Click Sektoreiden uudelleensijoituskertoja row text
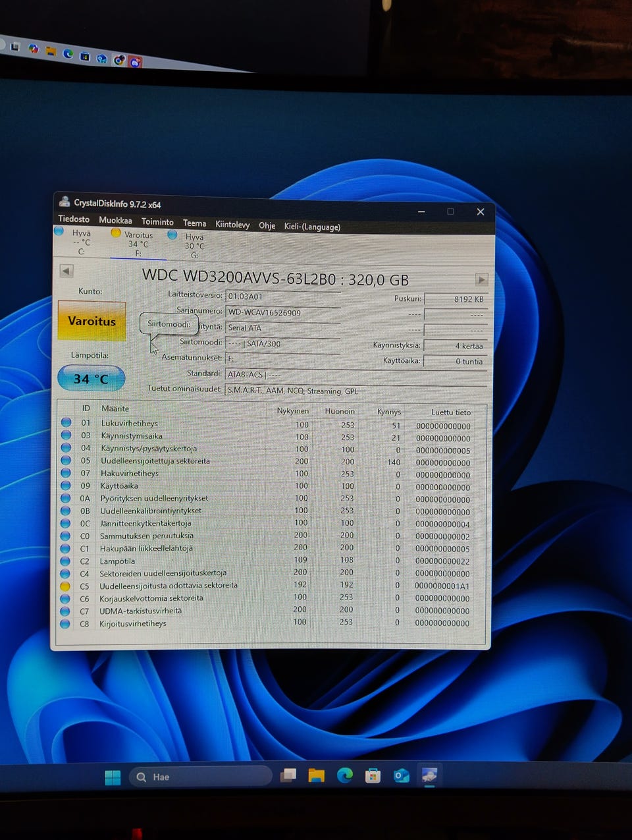 pyautogui.click(x=163, y=573)
